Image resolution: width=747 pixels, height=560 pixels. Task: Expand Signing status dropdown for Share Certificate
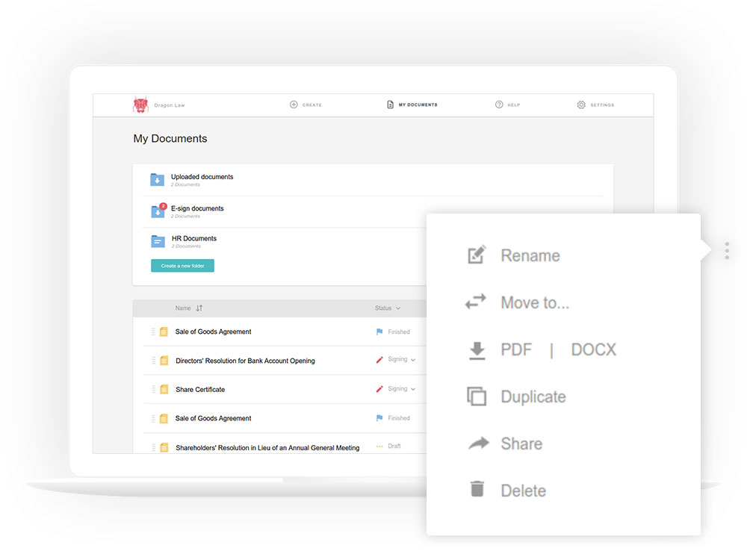click(413, 389)
